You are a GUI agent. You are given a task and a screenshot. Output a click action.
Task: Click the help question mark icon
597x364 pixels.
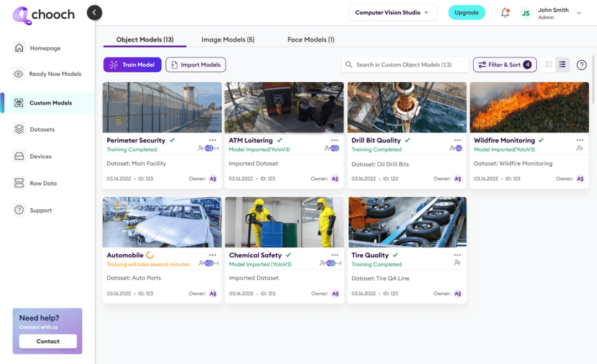coord(582,65)
